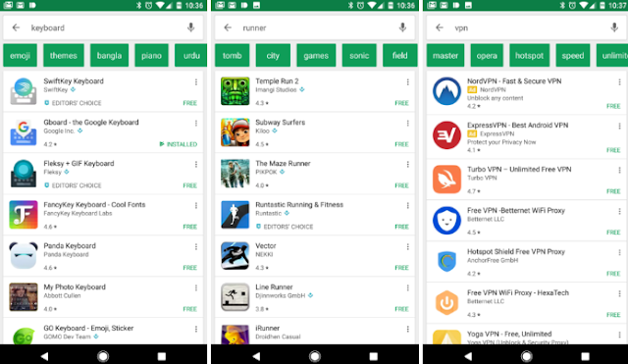Open overflow menu for Turbo VPN
Viewport: 628px width, 364px height.
[619, 170]
